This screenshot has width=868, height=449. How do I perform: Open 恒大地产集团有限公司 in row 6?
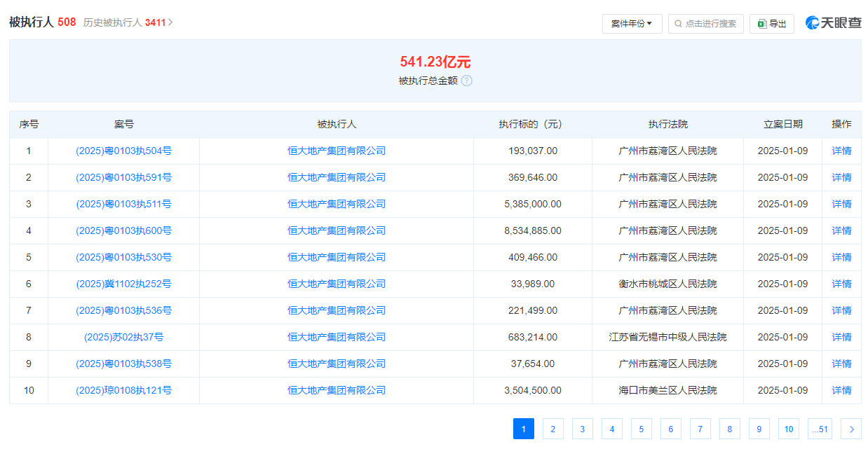click(x=337, y=284)
